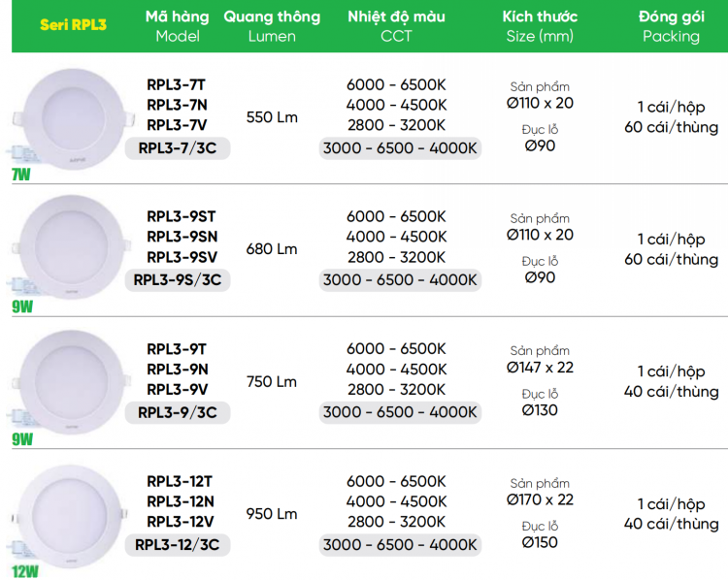Select the Nhiệt độ màu CCT header
This screenshot has height=580, width=728.
coord(396,26)
